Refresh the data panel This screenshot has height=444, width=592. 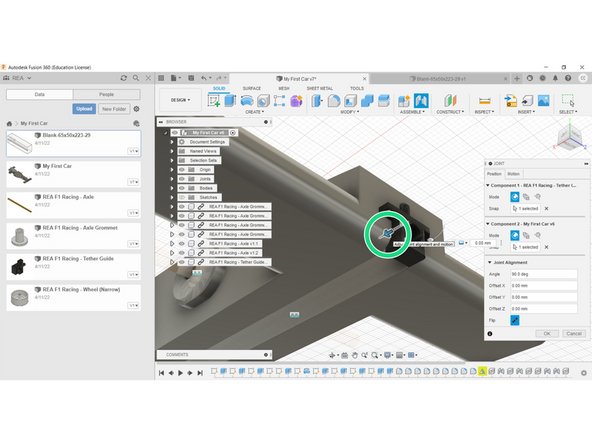pyautogui.click(x=123, y=78)
